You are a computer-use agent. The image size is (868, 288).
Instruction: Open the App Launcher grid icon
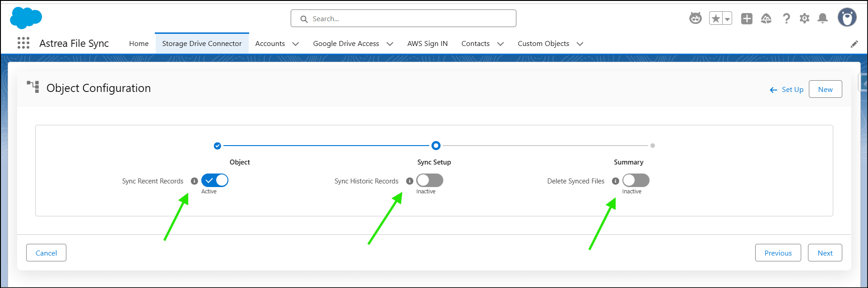(x=23, y=43)
